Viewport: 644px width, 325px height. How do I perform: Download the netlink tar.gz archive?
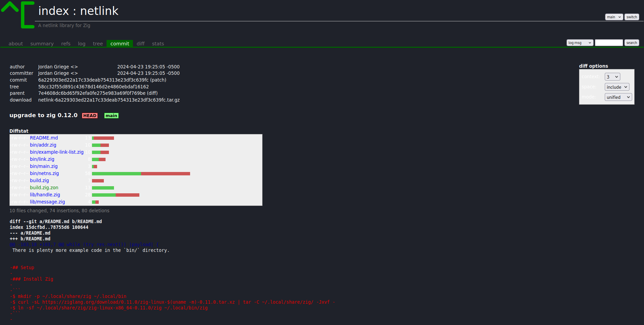(109, 100)
